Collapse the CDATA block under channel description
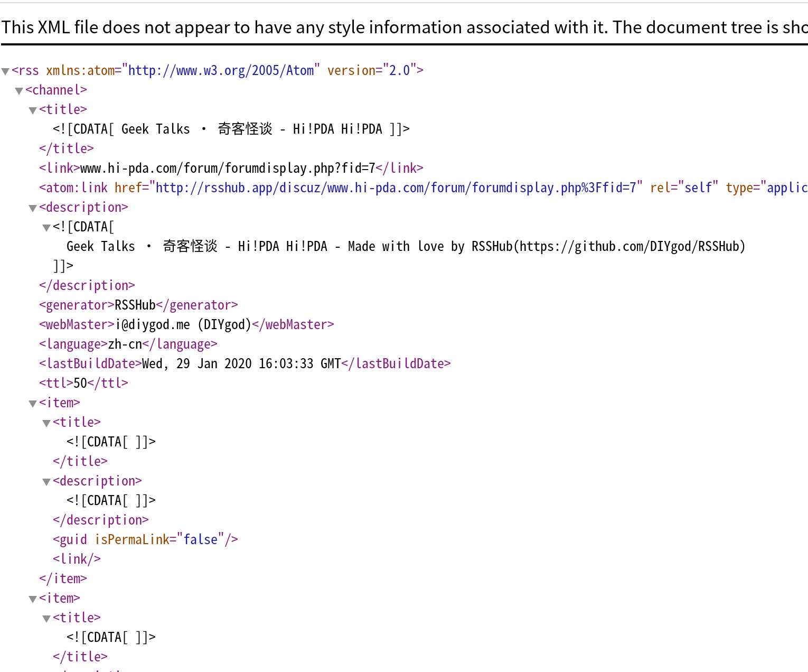The width and height of the screenshot is (808, 672). pyautogui.click(x=46, y=228)
